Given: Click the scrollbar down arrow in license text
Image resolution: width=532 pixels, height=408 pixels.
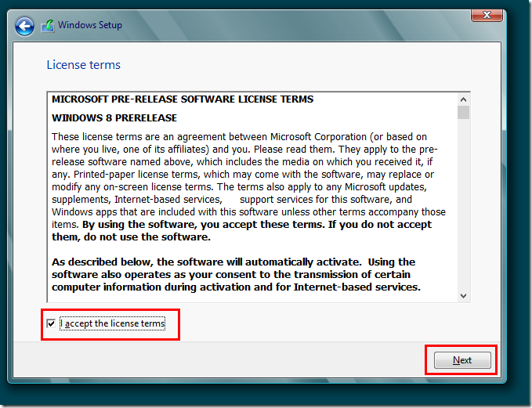Looking at the screenshot, I should tap(463, 296).
